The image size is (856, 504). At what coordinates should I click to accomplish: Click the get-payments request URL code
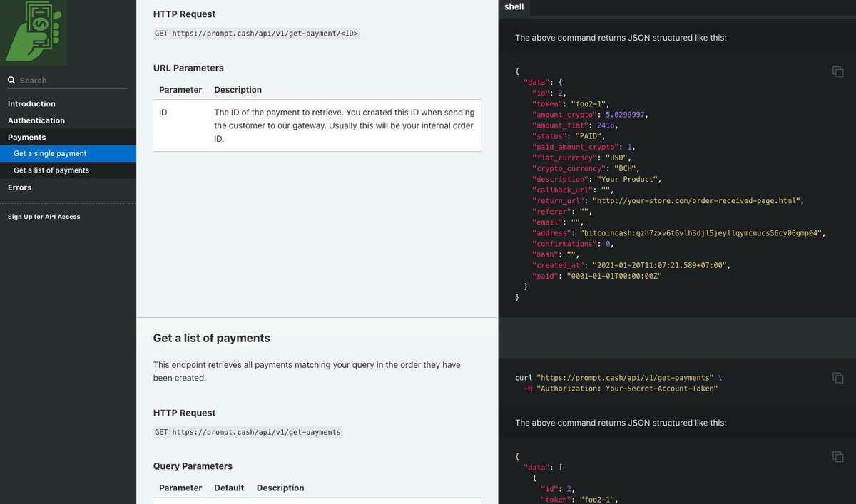point(248,432)
